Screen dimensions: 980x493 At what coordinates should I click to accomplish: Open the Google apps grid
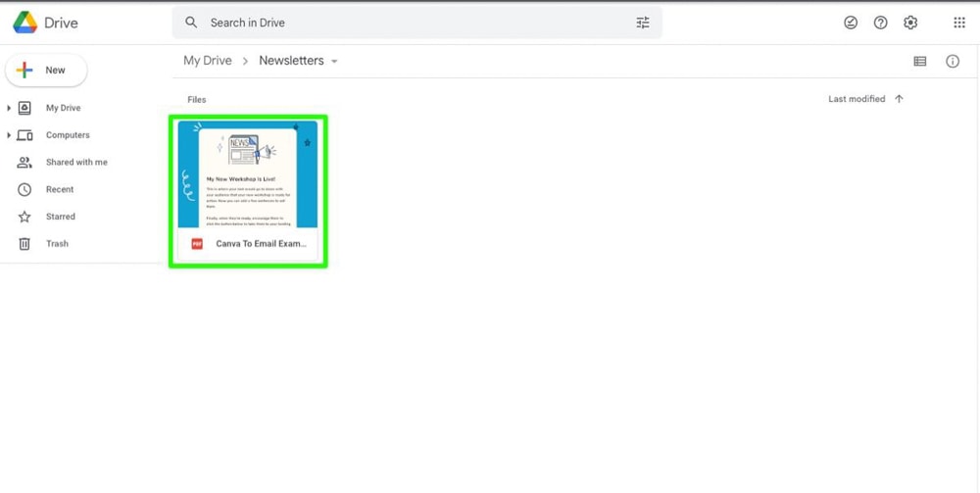coord(959,23)
